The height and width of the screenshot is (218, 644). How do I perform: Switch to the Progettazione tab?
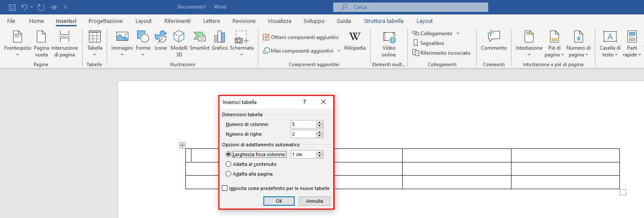click(x=105, y=21)
